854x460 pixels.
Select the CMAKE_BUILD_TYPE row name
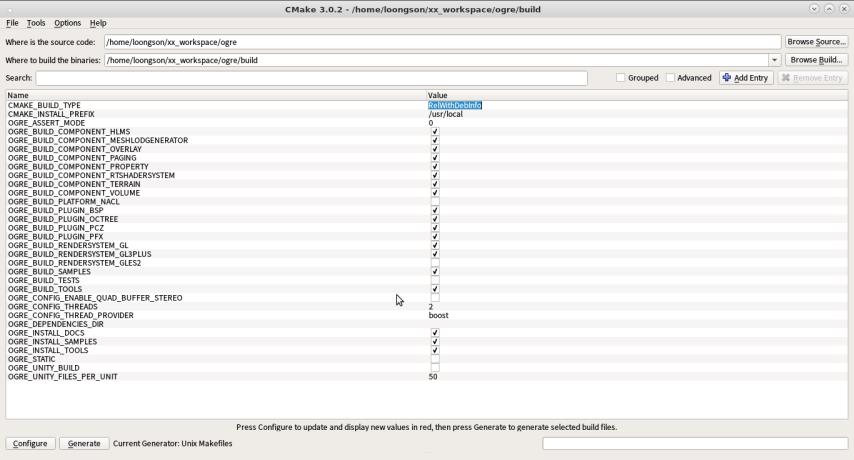point(44,105)
